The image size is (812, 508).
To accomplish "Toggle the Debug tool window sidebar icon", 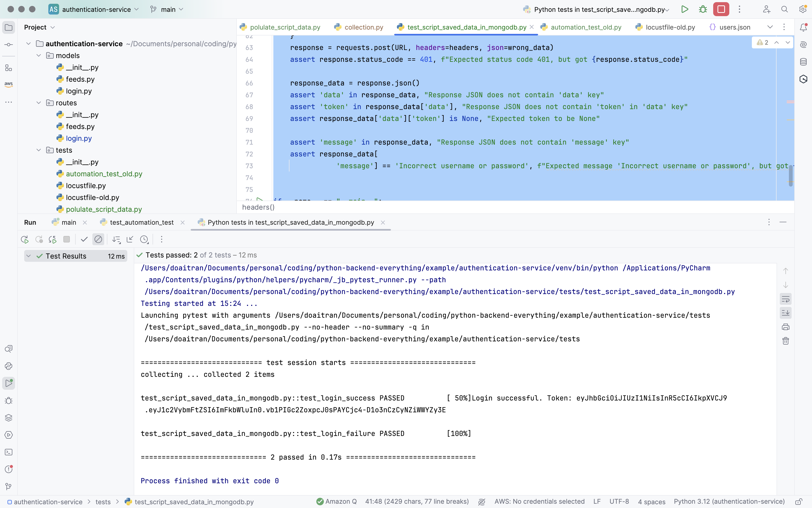I will [9, 401].
